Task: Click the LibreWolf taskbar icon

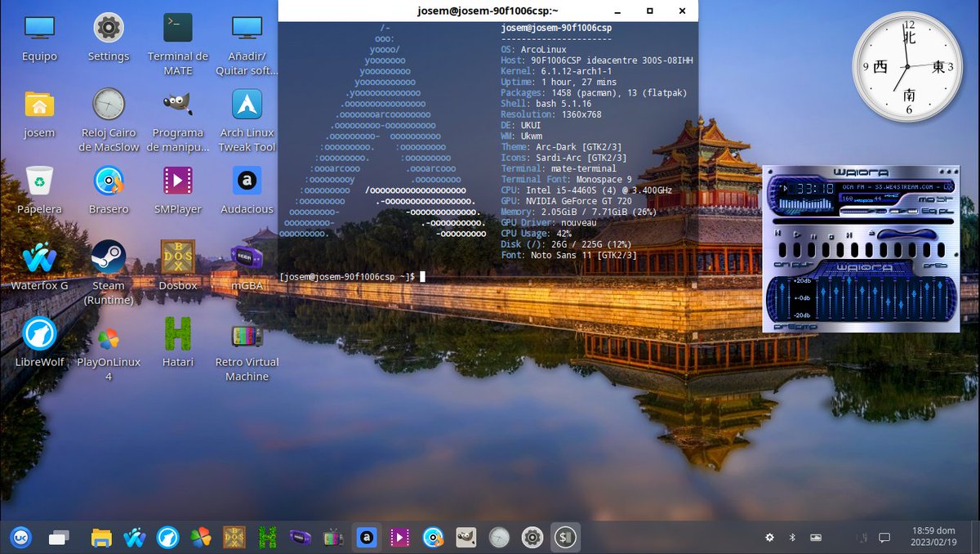Action: [x=167, y=537]
